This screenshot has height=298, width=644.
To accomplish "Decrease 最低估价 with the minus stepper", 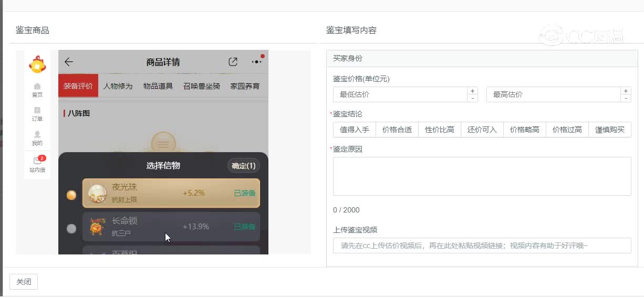I will click(473, 98).
